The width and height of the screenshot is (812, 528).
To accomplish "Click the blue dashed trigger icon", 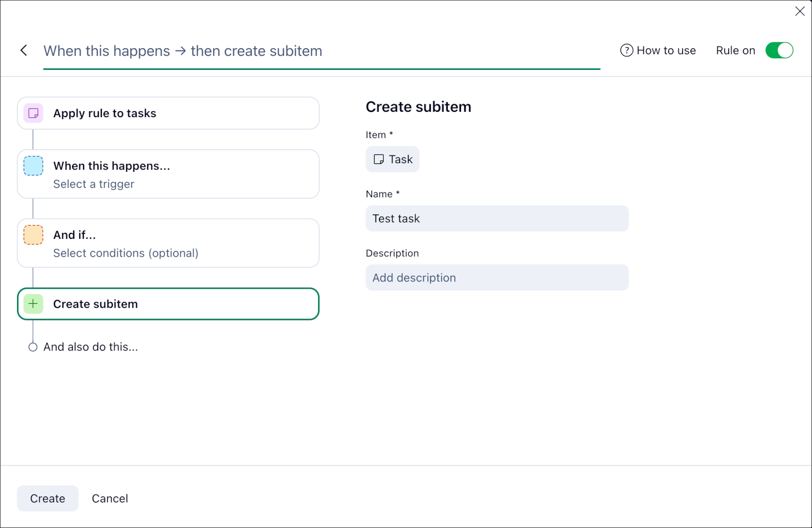I will (x=33, y=166).
